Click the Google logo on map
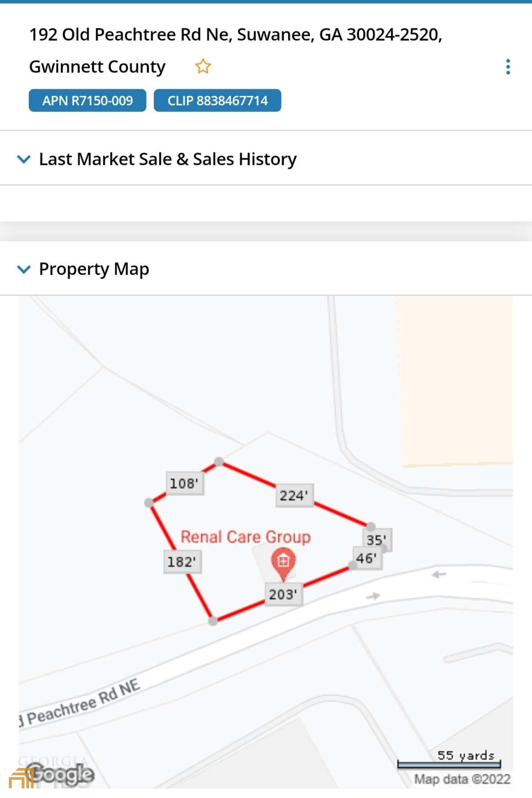The image size is (532, 798). point(63,775)
